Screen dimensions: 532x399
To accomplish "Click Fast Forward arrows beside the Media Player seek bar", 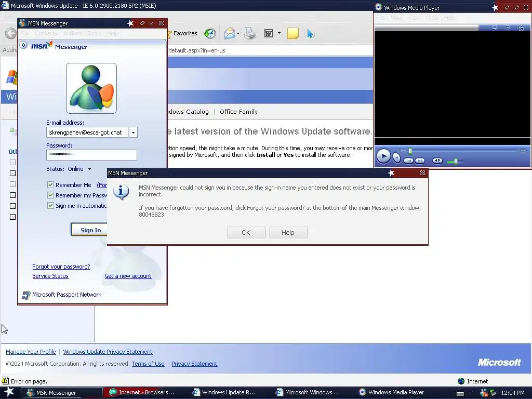I will tap(523, 151).
